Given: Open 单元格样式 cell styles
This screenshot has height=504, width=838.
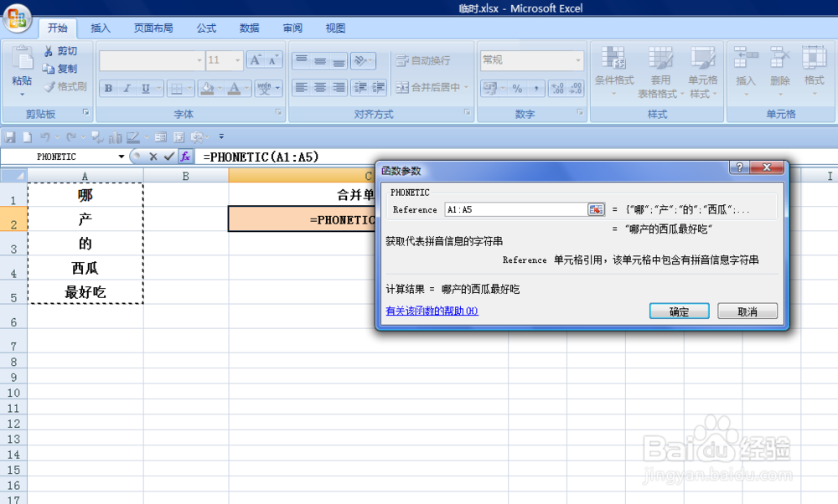Looking at the screenshot, I should [x=703, y=71].
